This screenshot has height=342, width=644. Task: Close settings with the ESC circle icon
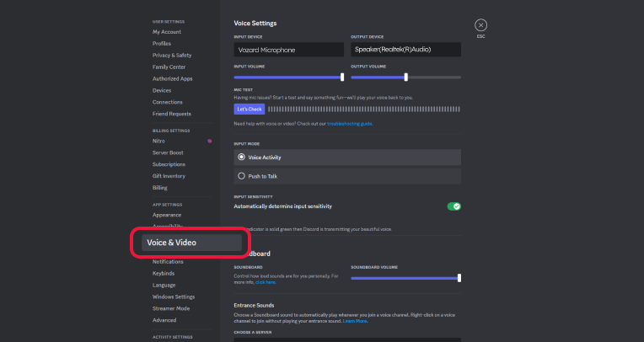pos(480,25)
